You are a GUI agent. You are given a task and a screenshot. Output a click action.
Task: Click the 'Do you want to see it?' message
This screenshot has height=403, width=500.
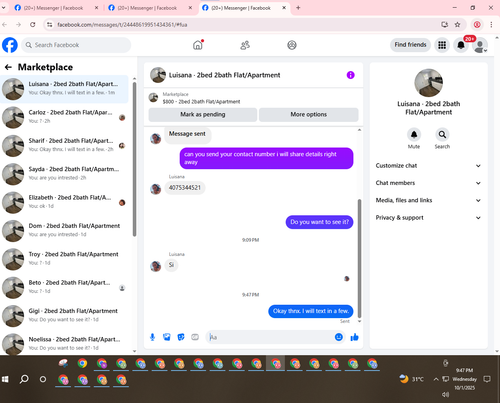point(319,222)
